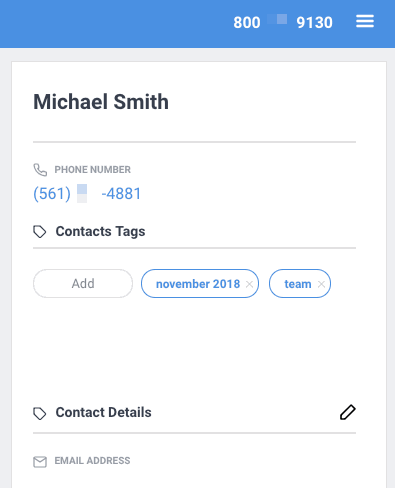Call the (561) phone number link
Viewport: 395px width, 488px height.
point(87,194)
